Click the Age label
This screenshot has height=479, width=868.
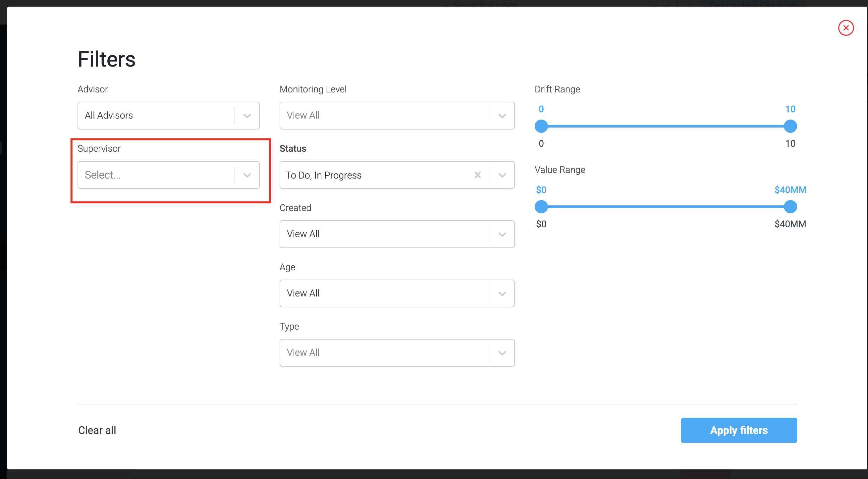click(287, 267)
